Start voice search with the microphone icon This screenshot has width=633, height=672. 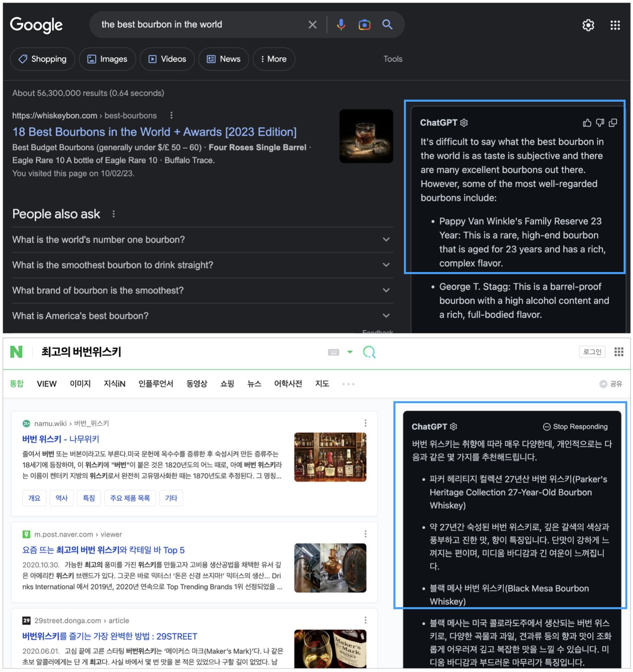coord(341,24)
